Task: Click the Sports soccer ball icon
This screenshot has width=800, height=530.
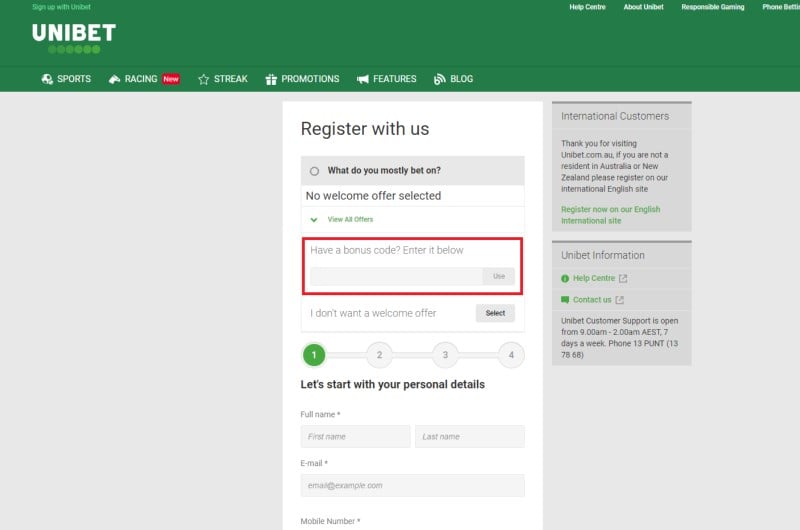Action: point(47,79)
